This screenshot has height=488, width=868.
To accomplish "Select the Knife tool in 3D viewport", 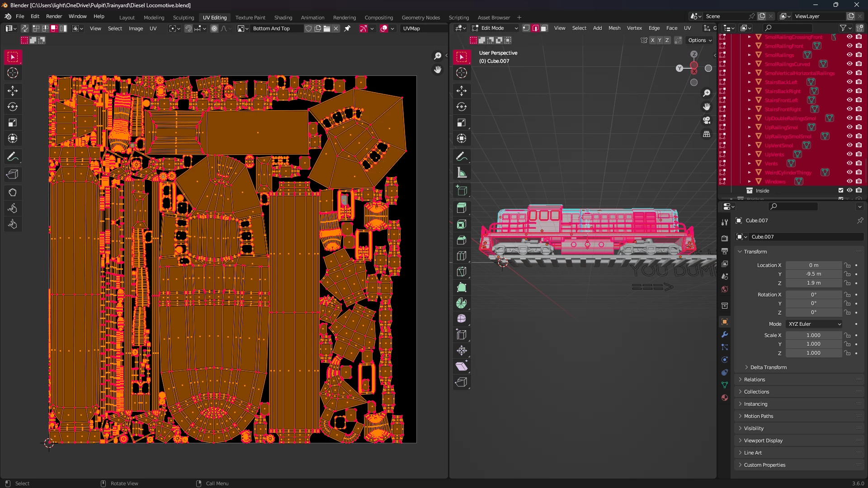I will tap(462, 272).
